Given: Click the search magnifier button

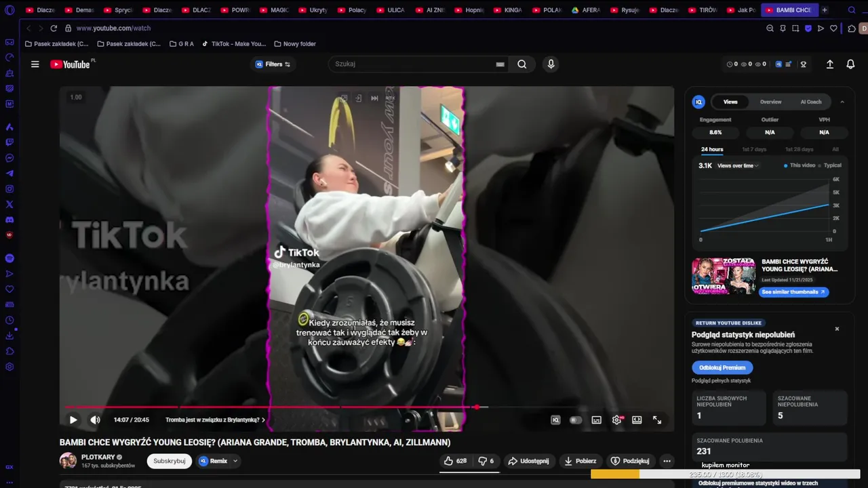Looking at the screenshot, I should (522, 64).
